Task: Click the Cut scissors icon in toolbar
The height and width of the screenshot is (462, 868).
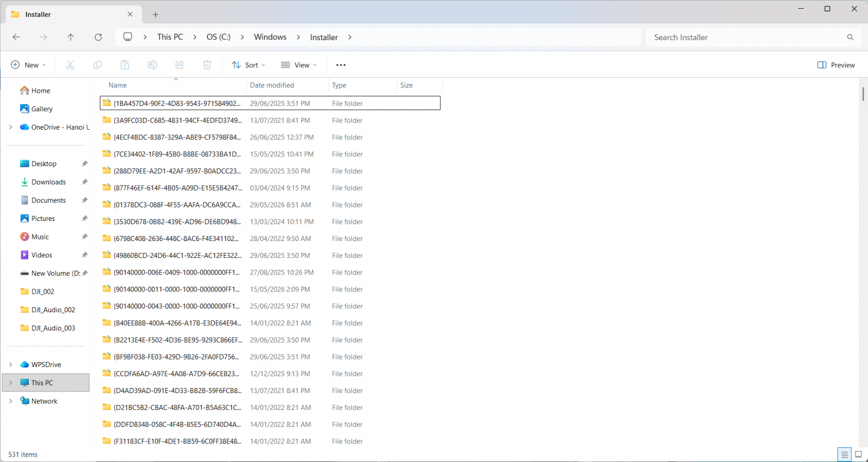Action: (x=70, y=65)
